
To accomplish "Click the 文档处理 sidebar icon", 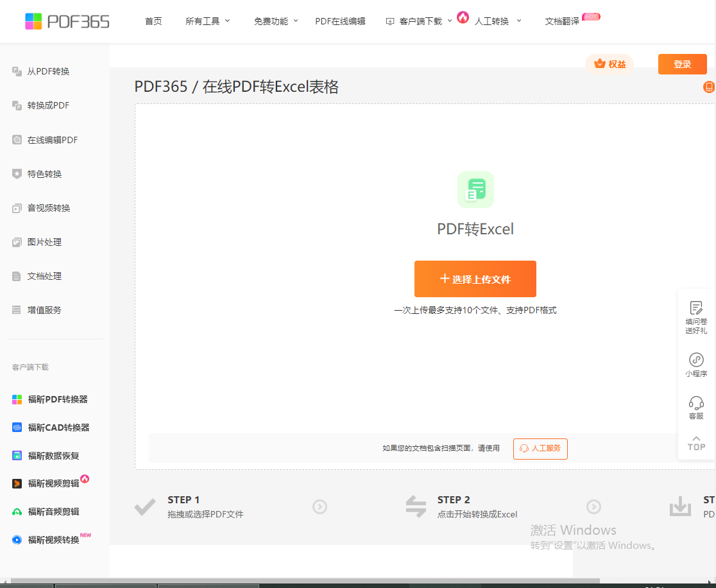I will click(17, 277).
